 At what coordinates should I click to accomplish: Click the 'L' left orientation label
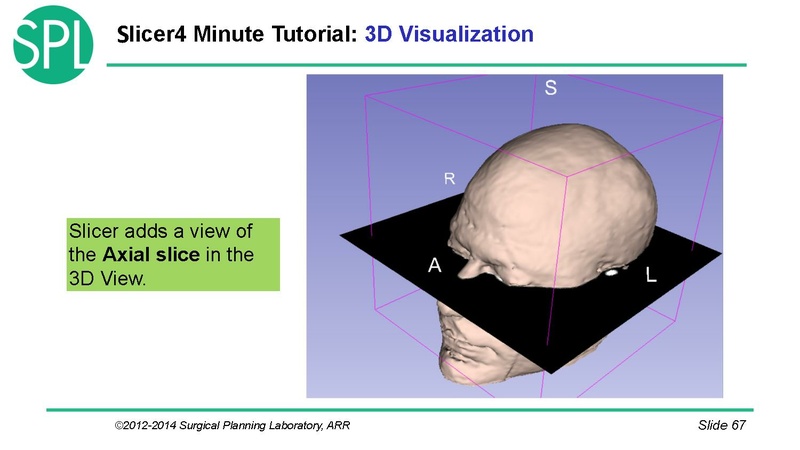click(x=651, y=275)
